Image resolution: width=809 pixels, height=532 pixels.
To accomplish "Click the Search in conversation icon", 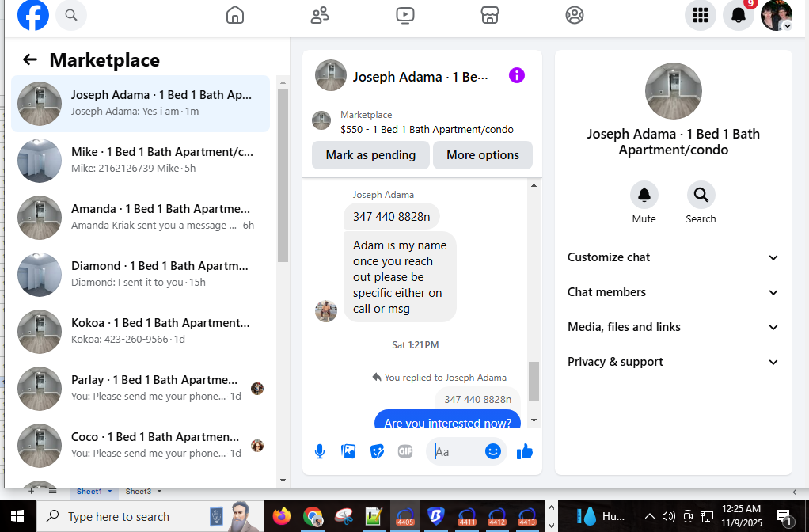I will point(701,195).
